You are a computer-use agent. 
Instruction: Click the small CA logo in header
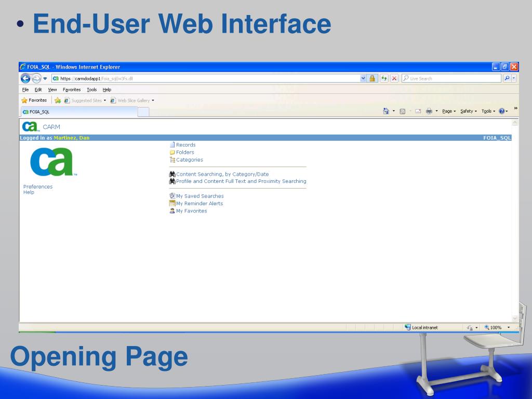pyautogui.click(x=31, y=127)
